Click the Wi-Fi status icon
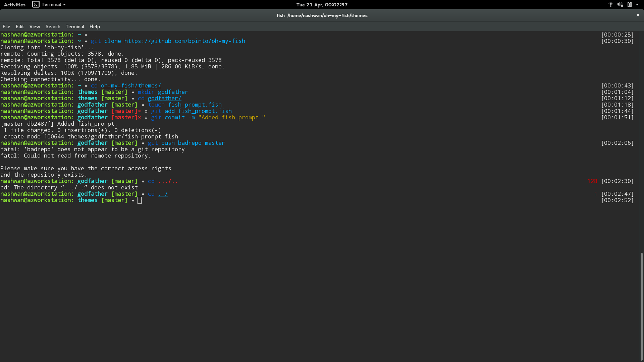The height and width of the screenshot is (362, 644). click(x=611, y=5)
